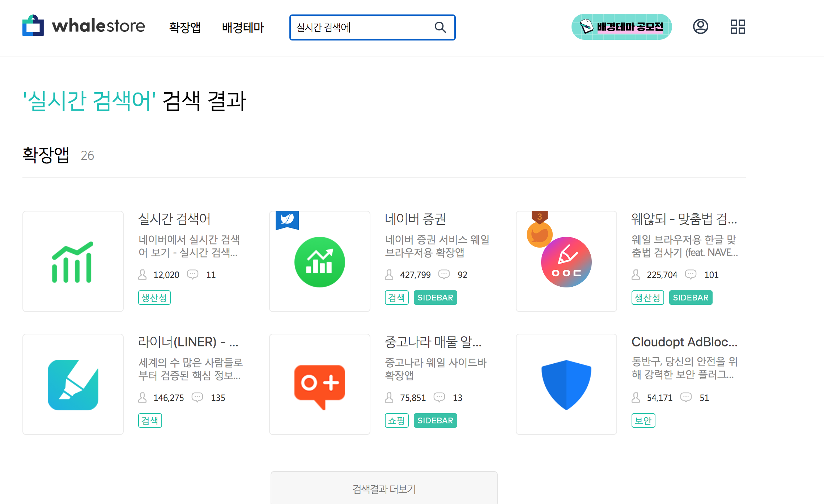Open the 확장앱 menu in the header
This screenshot has height=504, width=824.
click(x=185, y=27)
